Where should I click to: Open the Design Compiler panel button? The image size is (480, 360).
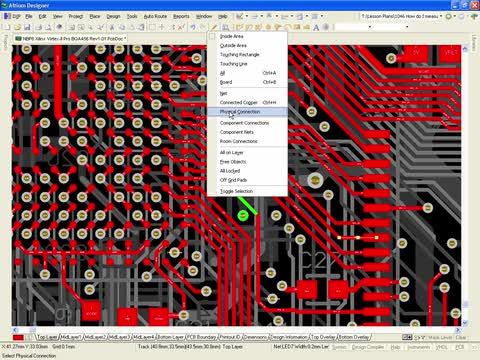368,347
